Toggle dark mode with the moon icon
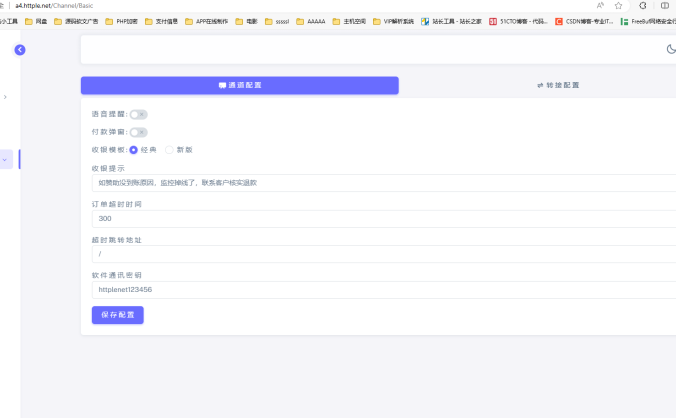This screenshot has height=418, width=676. (671, 49)
